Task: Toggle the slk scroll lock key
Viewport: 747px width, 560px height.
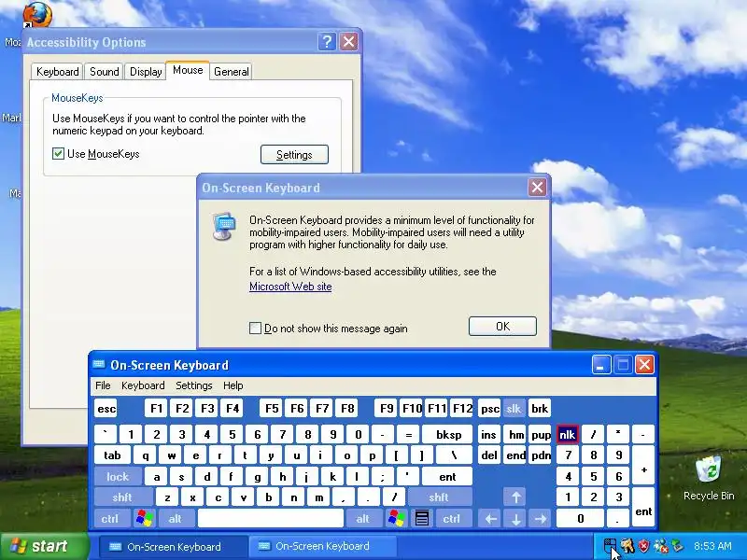Action: coord(514,409)
